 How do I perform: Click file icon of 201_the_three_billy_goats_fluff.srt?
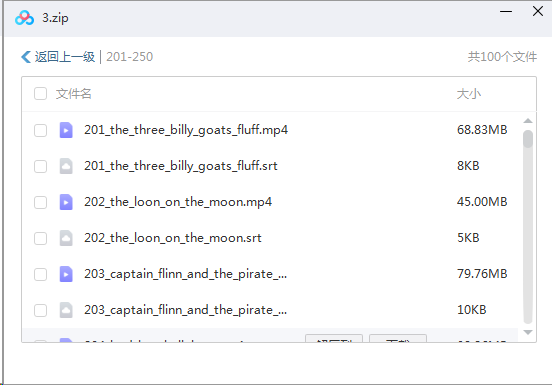pos(66,166)
